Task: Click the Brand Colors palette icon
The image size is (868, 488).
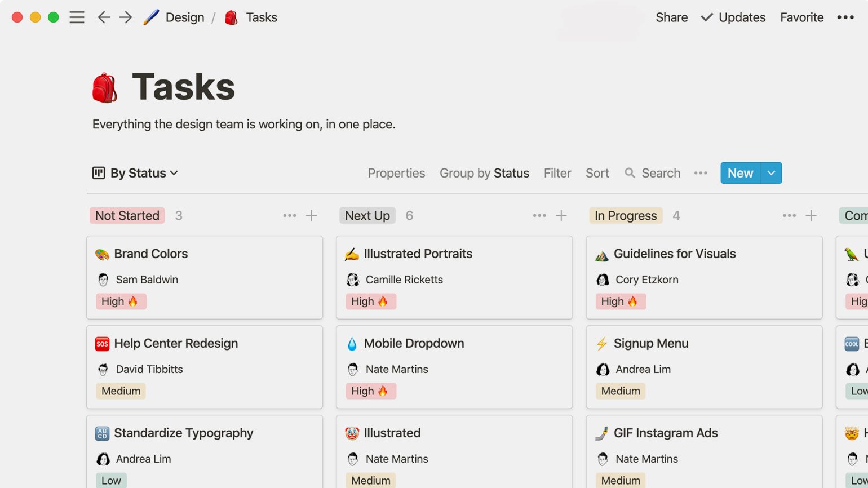Action: [x=102, y=254]
